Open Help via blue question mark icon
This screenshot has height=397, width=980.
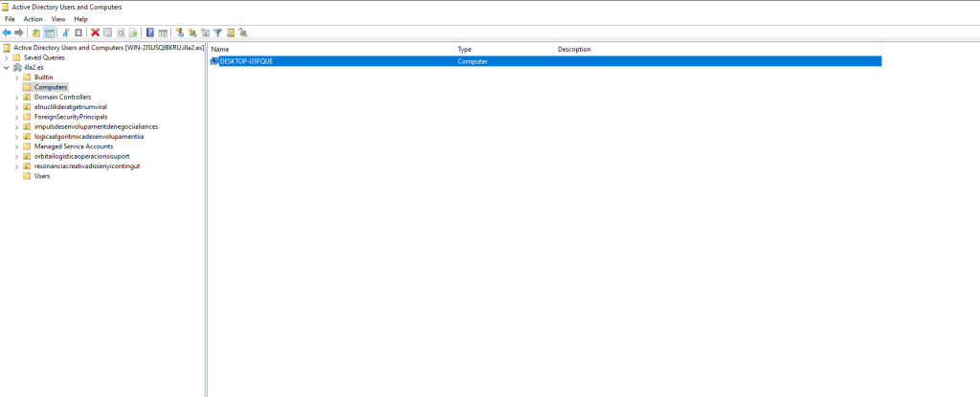[x=150, y=33]
